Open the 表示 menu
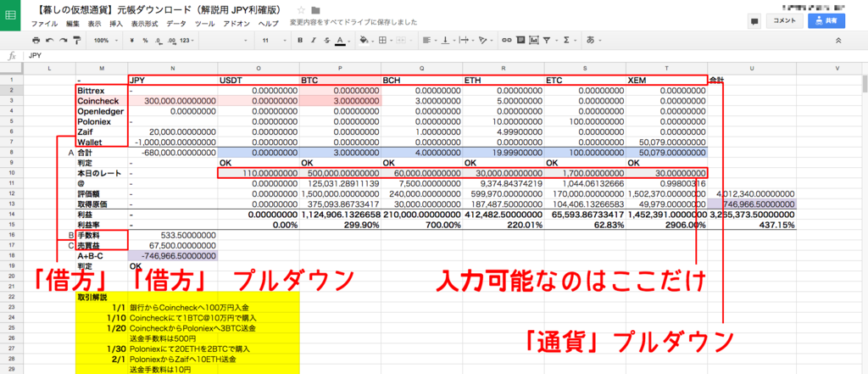Screen dimensions: 868x374 95,24
